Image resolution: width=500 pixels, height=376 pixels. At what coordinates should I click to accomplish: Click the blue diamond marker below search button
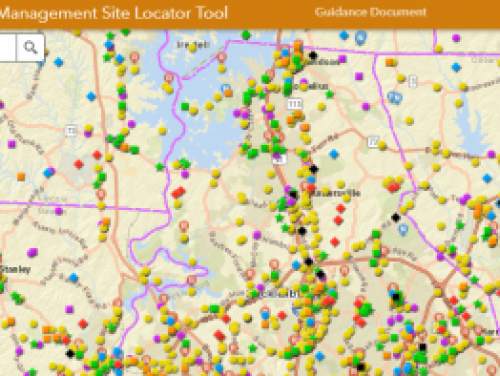click(59, 62)
